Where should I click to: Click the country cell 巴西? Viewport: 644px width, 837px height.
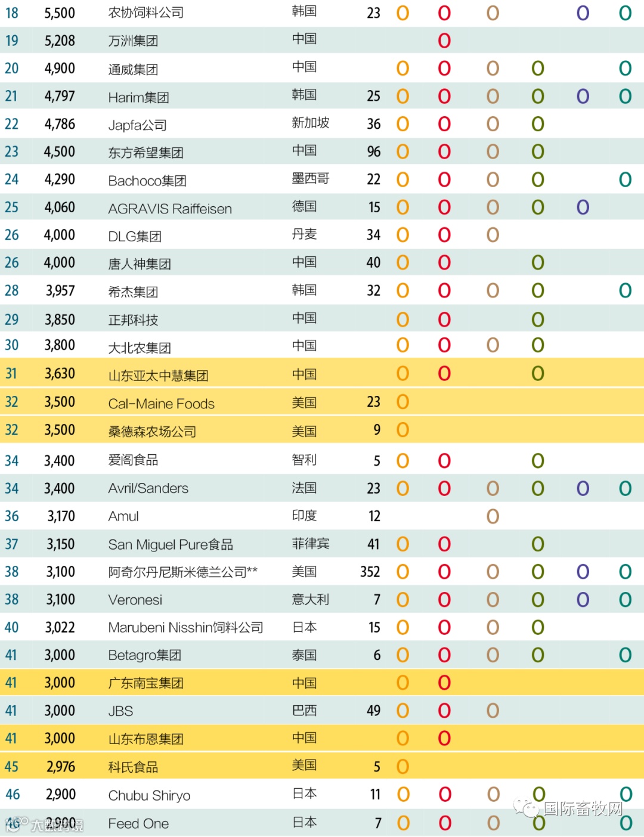304,710
